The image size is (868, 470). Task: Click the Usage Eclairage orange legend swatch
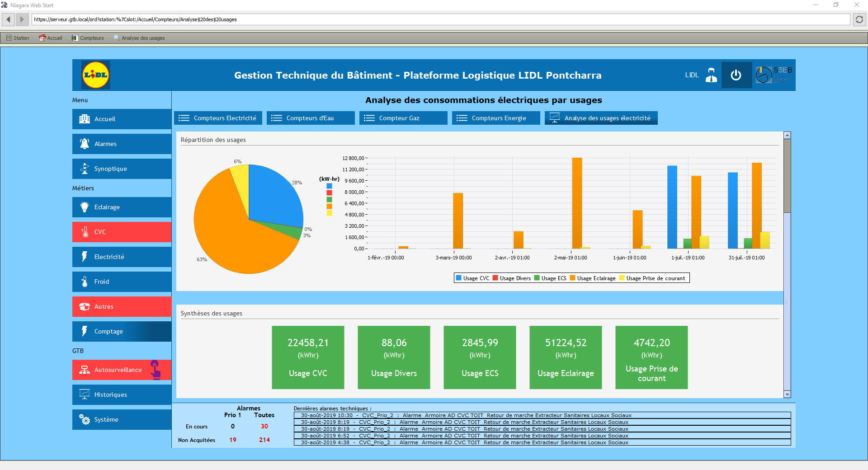[x=573, y=278]
